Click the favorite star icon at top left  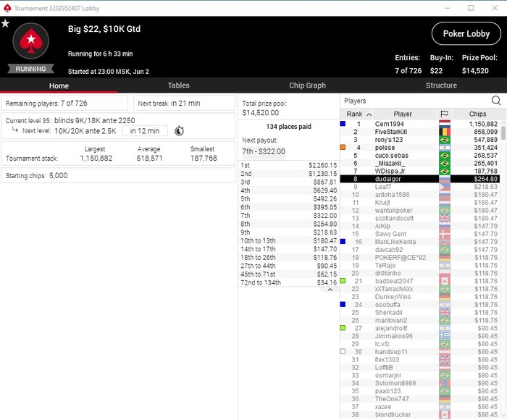5,23
